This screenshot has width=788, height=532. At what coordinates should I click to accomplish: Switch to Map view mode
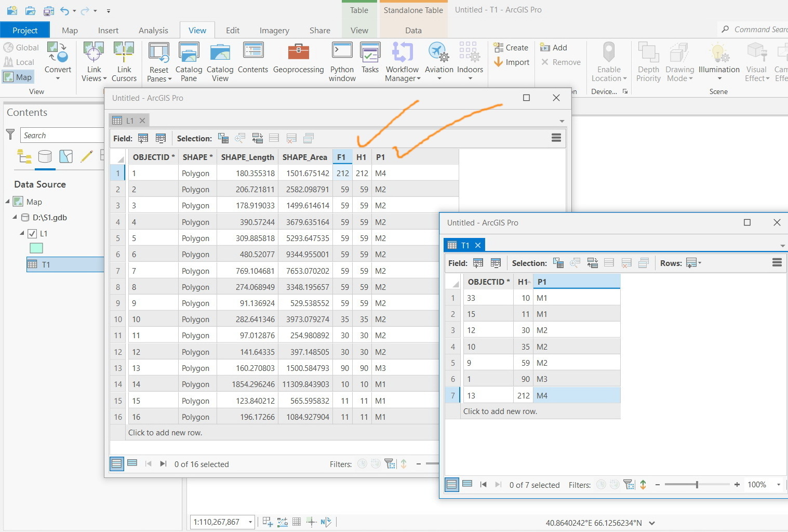pyautogui.click(x=18, y=77)
